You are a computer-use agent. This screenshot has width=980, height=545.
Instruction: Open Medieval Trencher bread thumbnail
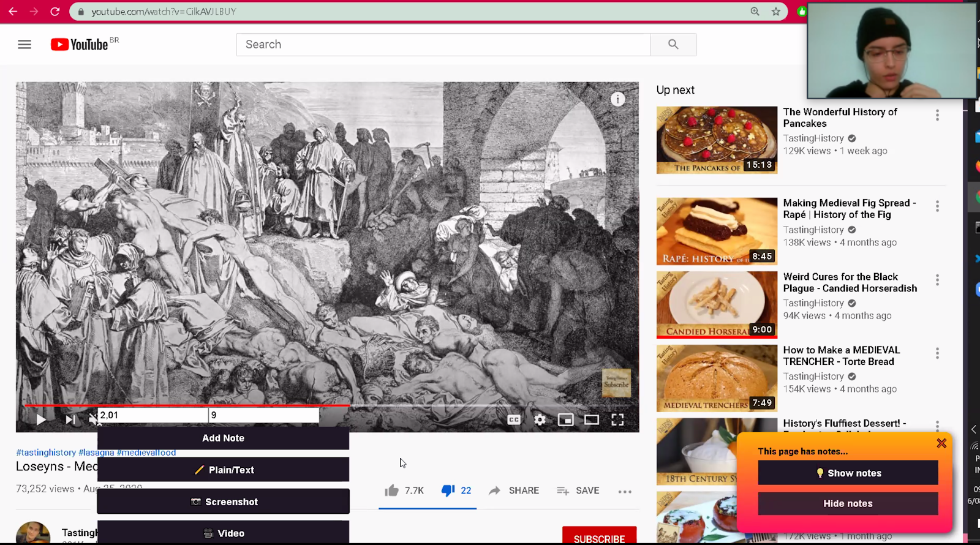(717, 378)
